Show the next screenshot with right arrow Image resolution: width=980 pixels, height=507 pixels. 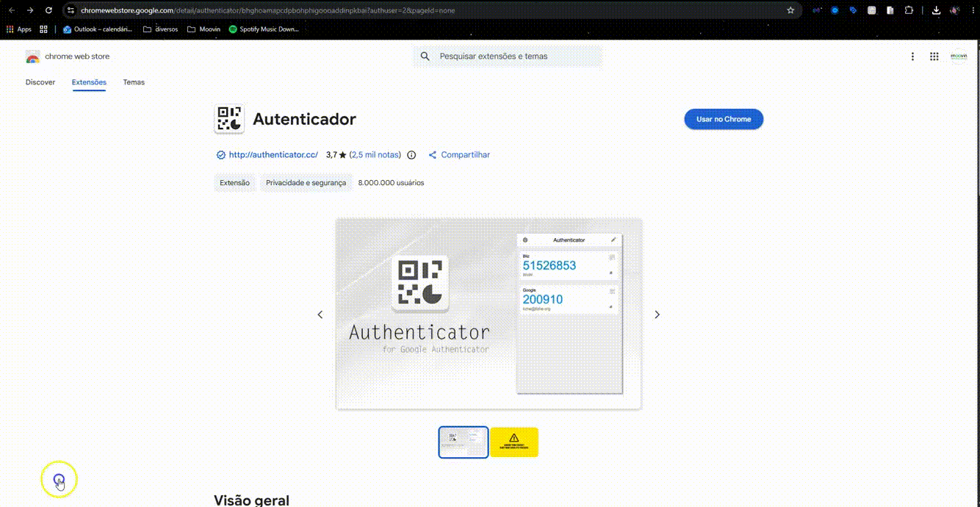coord(657,314)
